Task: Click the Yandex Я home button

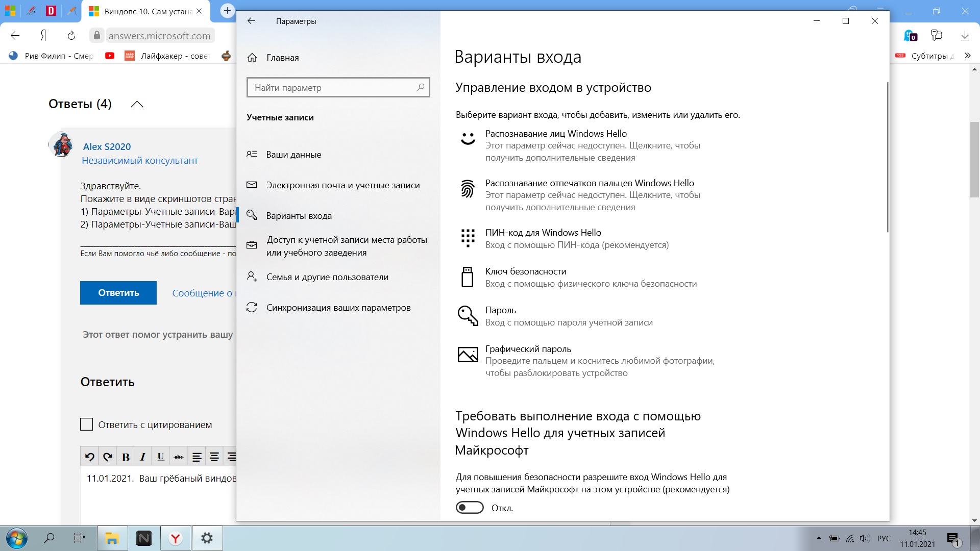Action: coord(43,35)
